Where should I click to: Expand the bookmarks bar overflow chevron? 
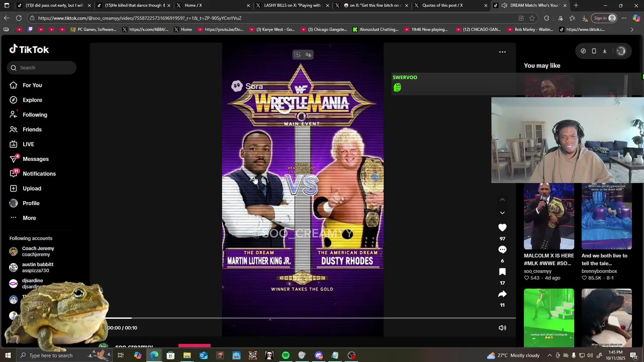tap(632, 30)
